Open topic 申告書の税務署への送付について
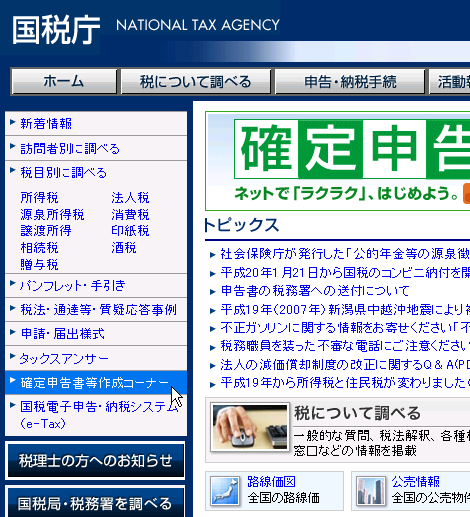 tap(315, 291)
